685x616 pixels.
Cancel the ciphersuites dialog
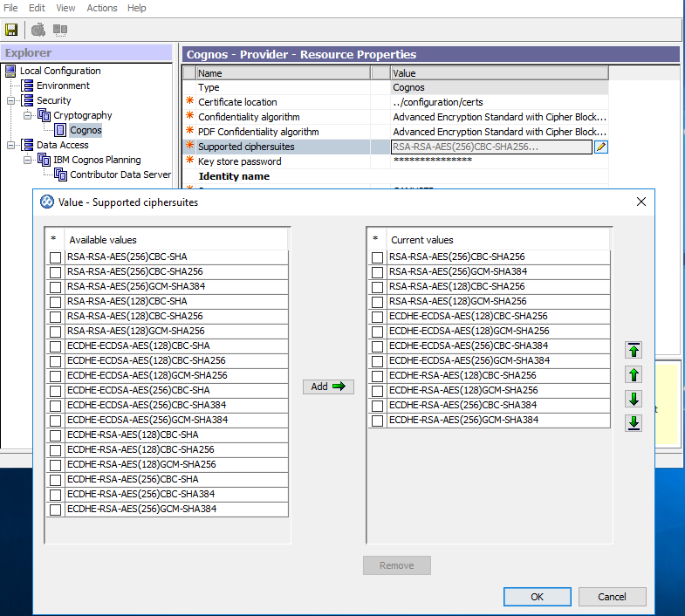click(612, 597)
